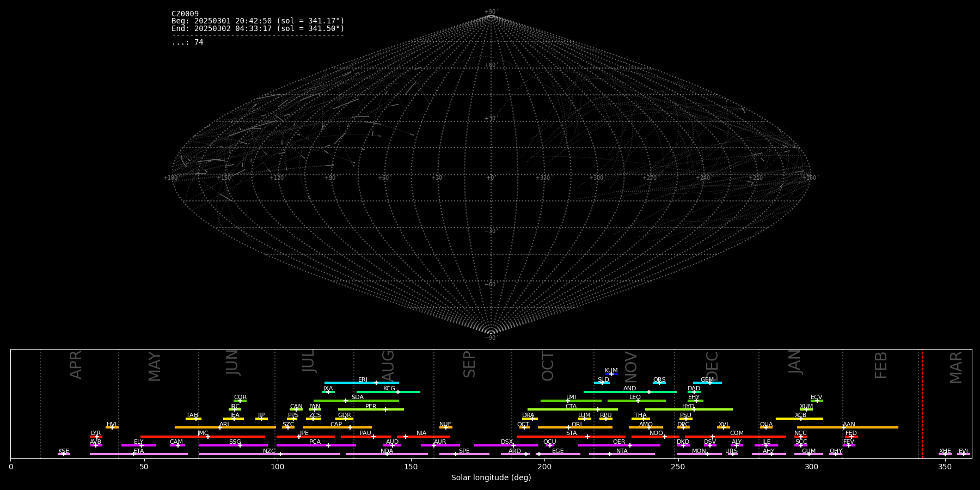
Task: Select the End timestamp line
Action: 258,28
